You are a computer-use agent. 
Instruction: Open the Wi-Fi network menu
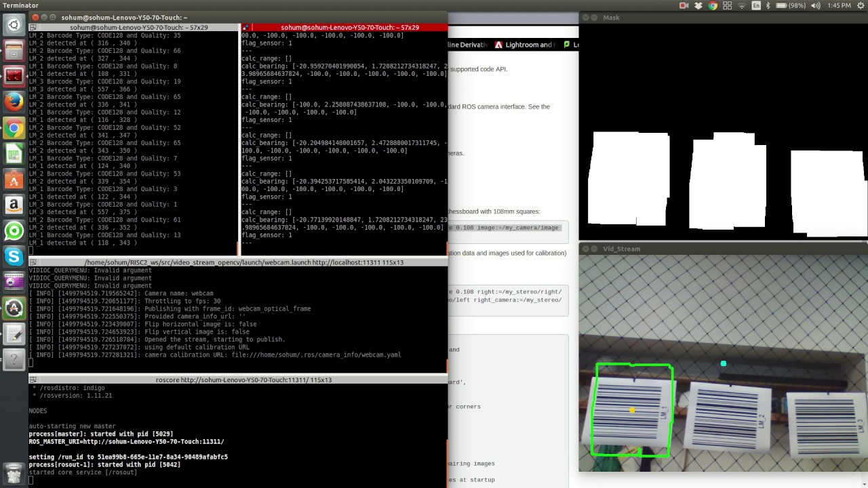point(741,5)
